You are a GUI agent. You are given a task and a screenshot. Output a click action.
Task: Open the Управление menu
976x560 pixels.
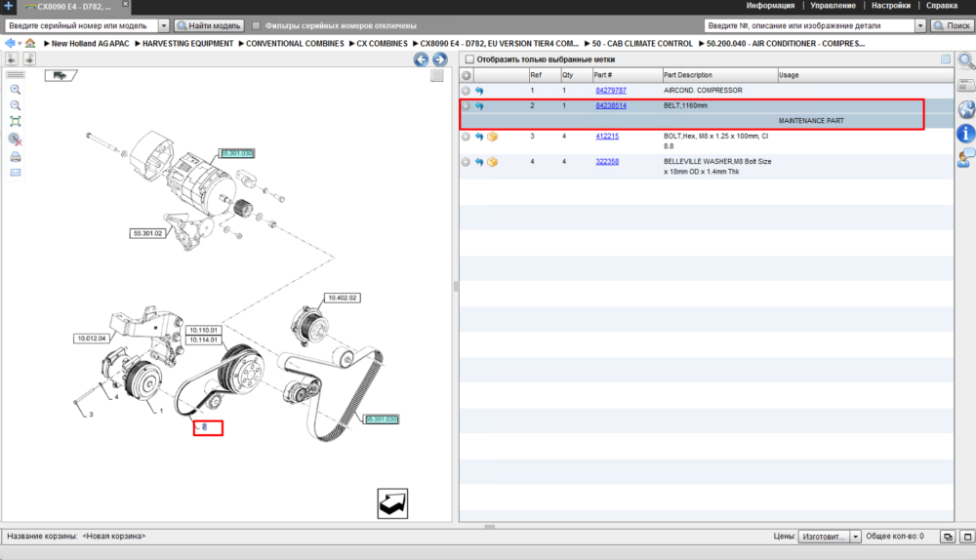(x=833, y=6)
